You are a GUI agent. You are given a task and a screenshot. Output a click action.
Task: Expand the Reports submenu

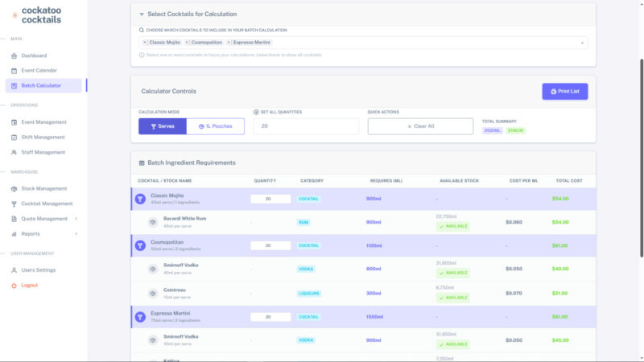[x=76, y=233]
